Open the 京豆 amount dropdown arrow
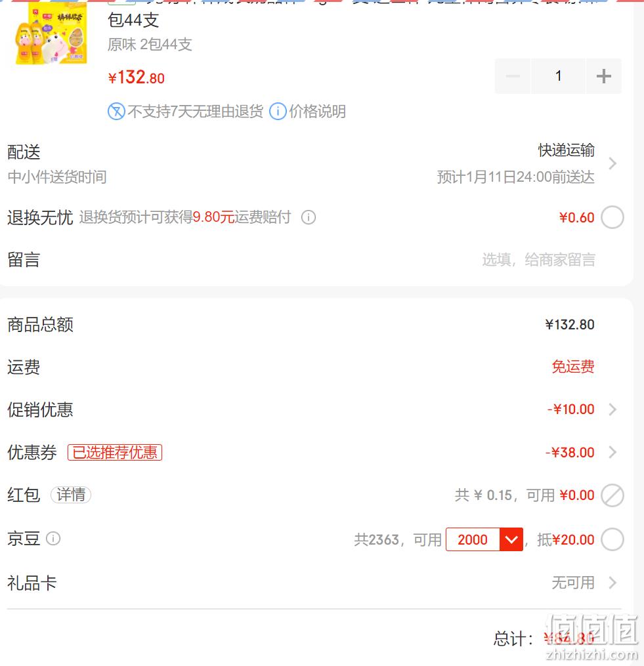Screen dimensions: 644x666 coord(511,539)
